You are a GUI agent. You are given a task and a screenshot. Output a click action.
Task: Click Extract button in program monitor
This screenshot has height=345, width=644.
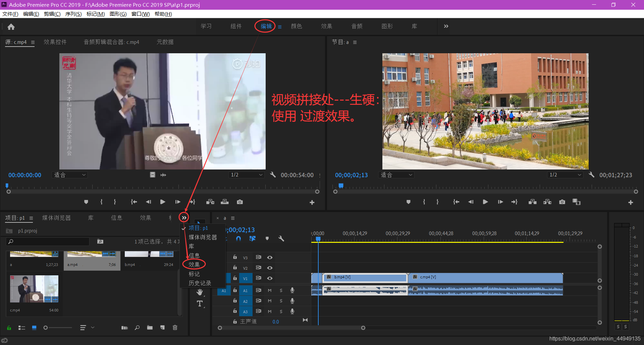click(547, 202)
